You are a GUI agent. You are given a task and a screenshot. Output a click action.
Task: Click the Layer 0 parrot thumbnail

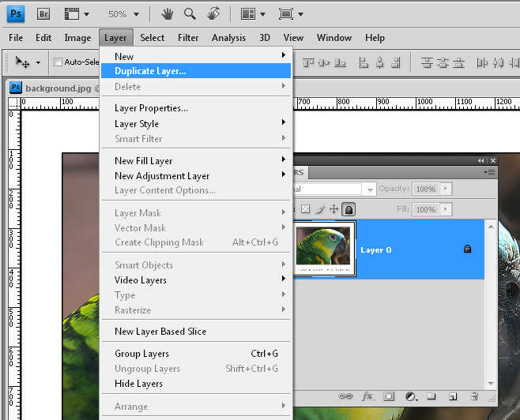323,249
